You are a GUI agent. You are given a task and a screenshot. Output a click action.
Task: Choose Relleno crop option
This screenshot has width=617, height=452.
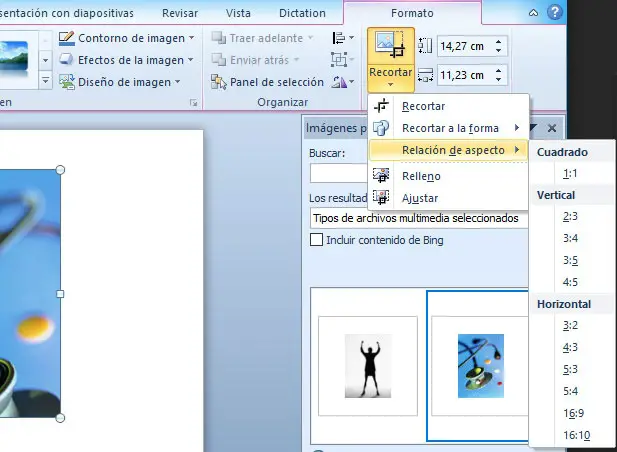click(448, 176)
